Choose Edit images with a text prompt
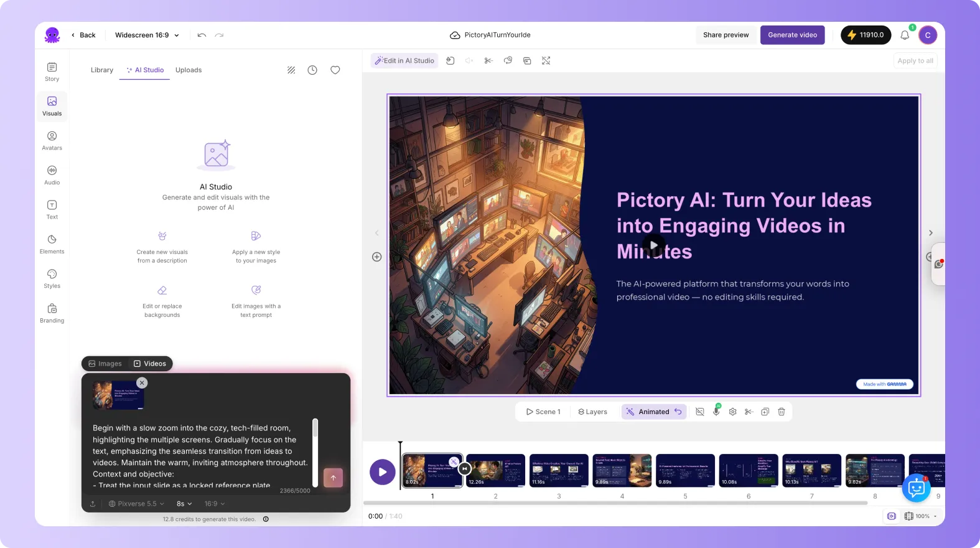This screenshot has height=548, width=980. 256,302
